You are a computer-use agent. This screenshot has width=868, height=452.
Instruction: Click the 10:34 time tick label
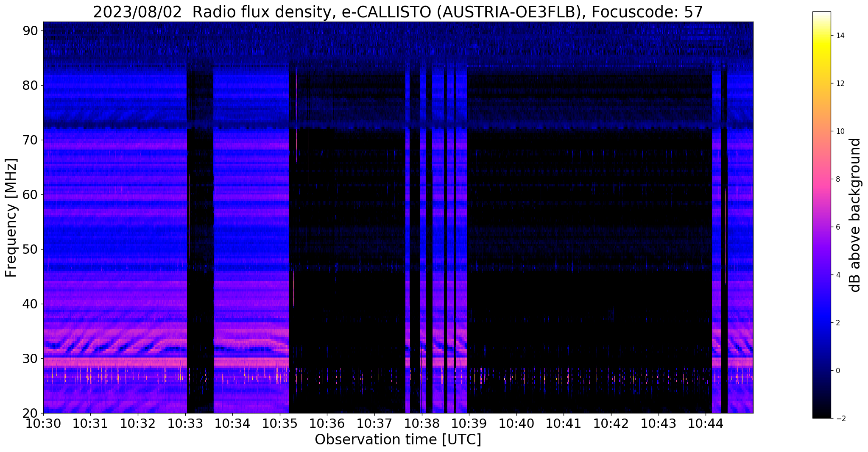[232, 423]
